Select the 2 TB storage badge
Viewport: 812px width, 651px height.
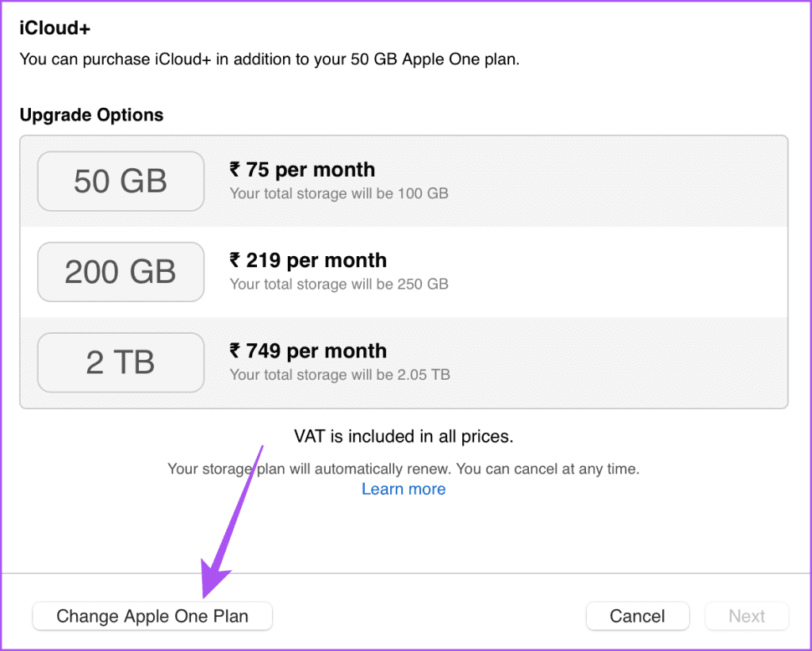coord(121,362)
